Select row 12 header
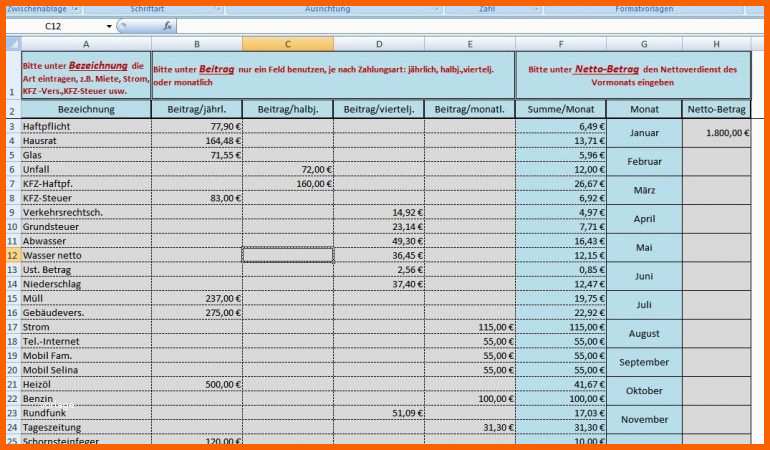 point(11,256)
